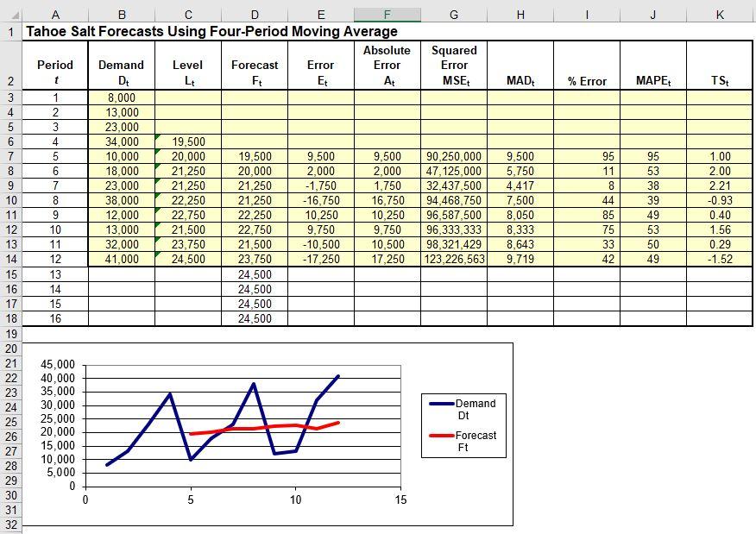Select the MSE header cell in column G
The image size is (756, 534).
[x=452, y=65]
